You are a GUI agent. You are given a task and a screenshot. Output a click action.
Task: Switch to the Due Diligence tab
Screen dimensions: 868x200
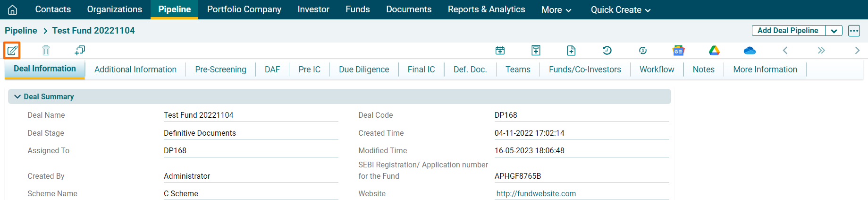pos(364,70)
